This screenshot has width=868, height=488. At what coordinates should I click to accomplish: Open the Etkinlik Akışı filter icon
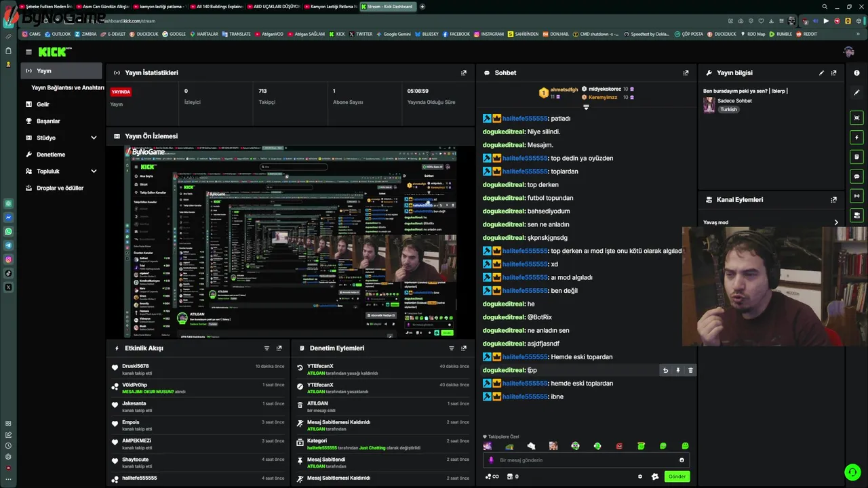click(x=267, y=348)
